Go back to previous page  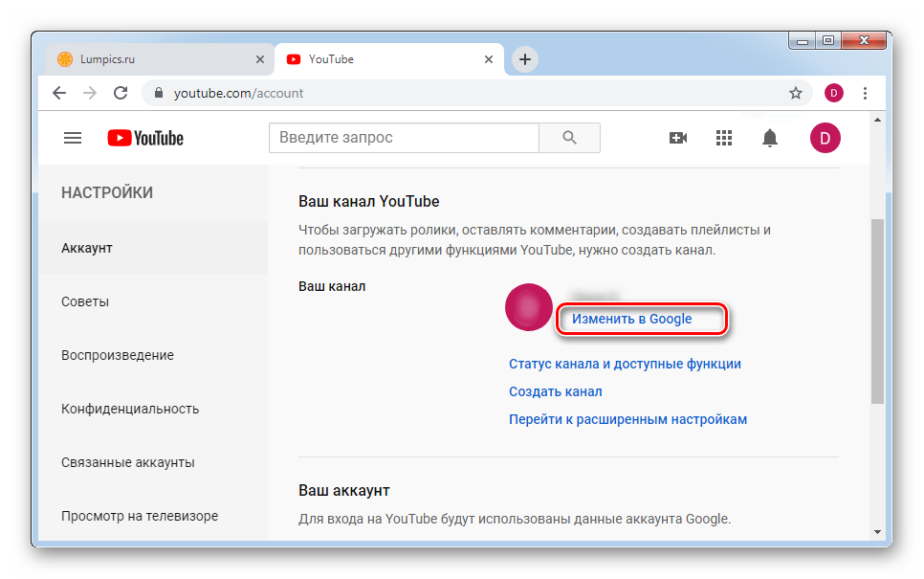(x=59, y=93)
